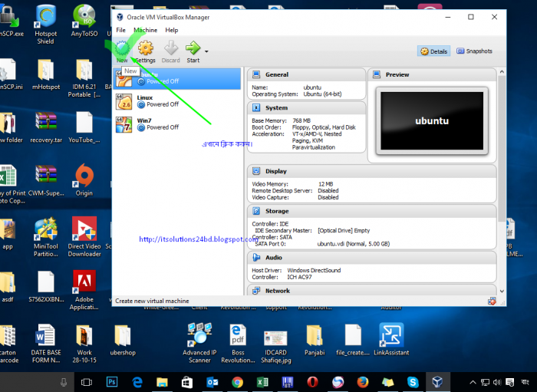537x392 pixels.
Task: Click details pane scroll down arrow
Action: click(x=502, y=291)
